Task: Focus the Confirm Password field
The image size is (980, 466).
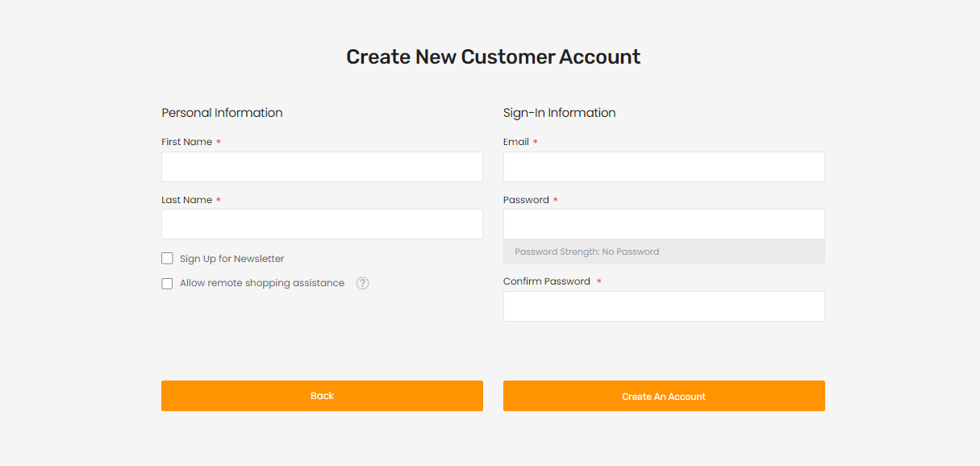Action: coord(664,306)
